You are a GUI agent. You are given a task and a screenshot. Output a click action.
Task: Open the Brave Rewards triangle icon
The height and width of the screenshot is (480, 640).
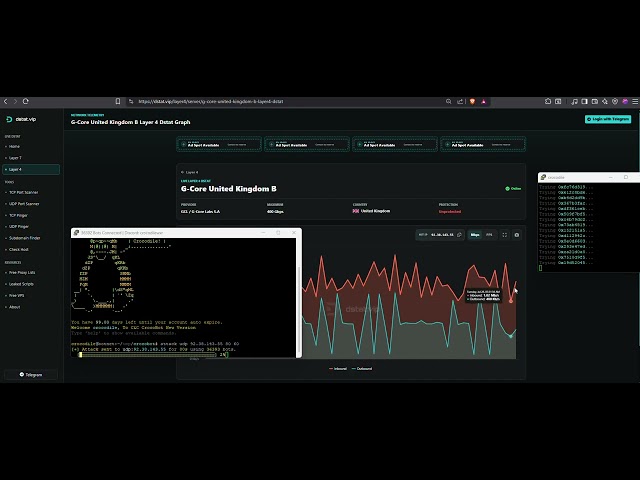coord(484,101)
